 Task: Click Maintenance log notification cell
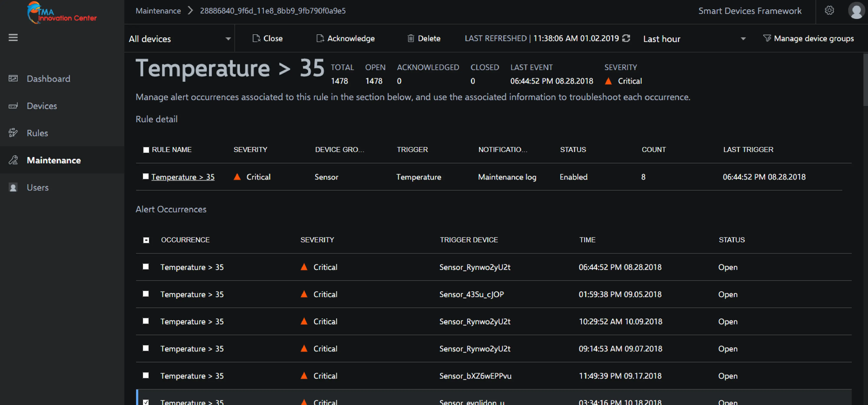(507, 177)
